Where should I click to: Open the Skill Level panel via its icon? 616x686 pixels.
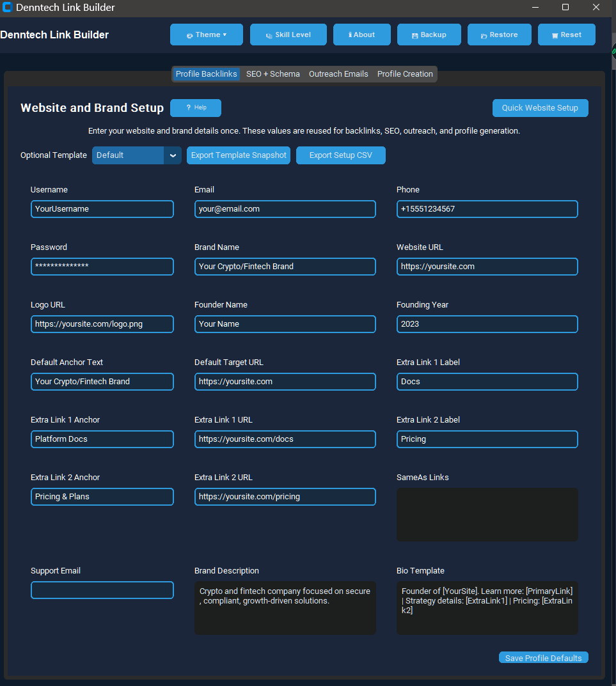point(269,35)
